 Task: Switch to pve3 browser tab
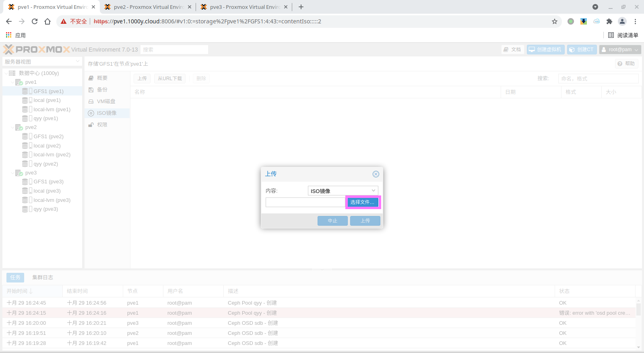(244, 7)
